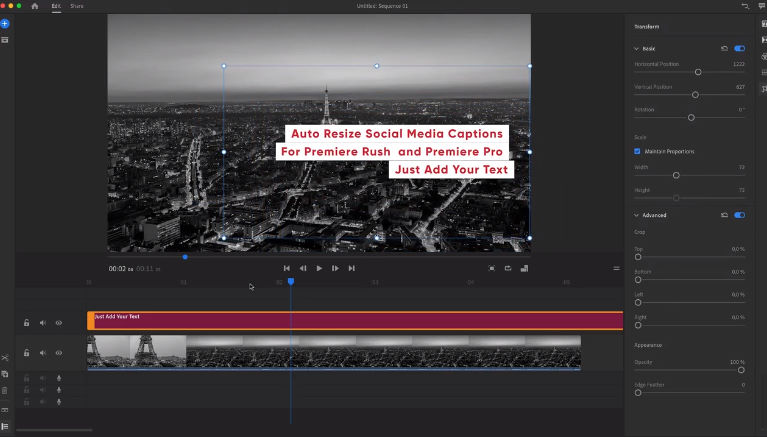Turn off the Basic section toggle
This screenshot has height=437, width=767.
click(739, 48)
